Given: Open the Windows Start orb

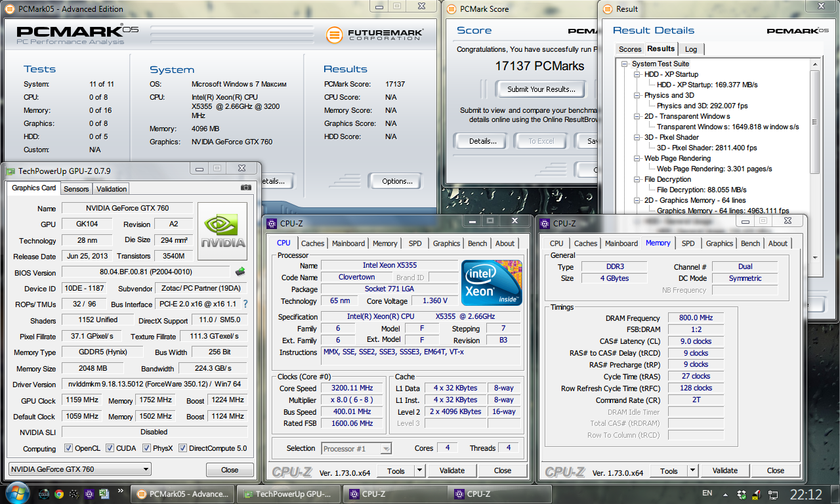Looking at the screenshot, I should pos(16,493).
